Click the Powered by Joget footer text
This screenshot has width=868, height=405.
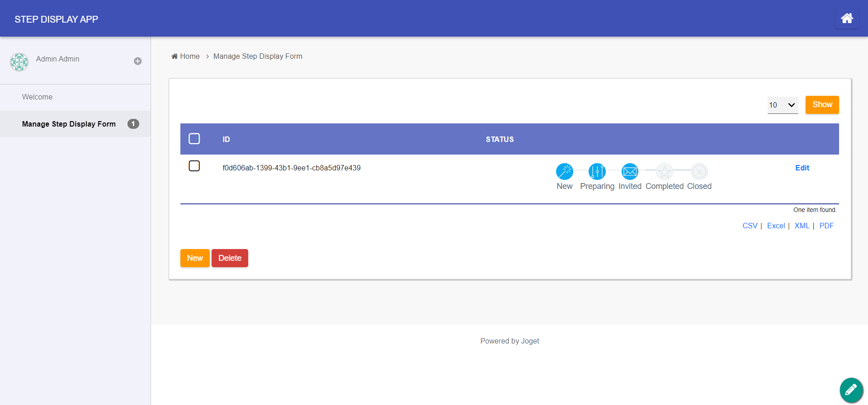[x=509, y=341]
